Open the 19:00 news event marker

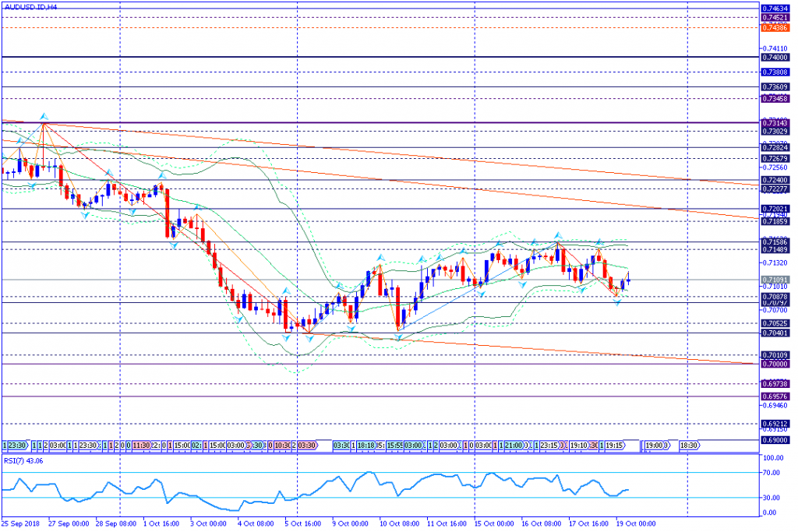[655, 445]
